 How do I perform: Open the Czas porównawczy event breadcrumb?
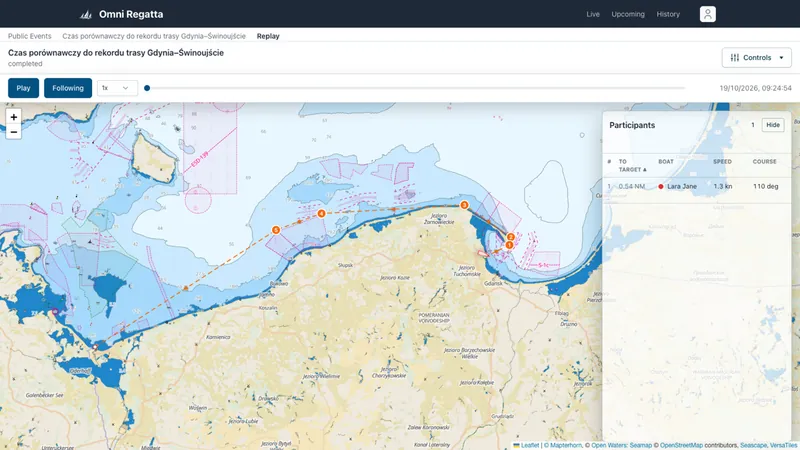pyautogui.click(x=154, y=36)
